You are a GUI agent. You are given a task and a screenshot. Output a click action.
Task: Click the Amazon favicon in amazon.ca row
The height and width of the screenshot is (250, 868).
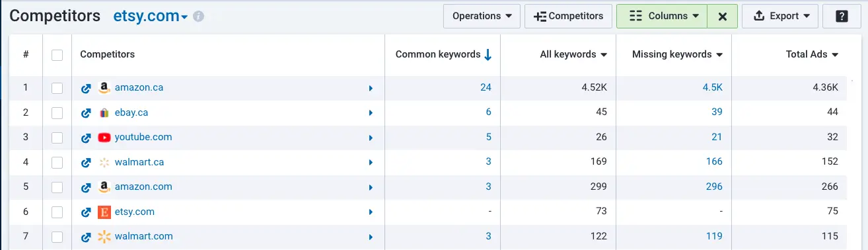tap(104, 88)
